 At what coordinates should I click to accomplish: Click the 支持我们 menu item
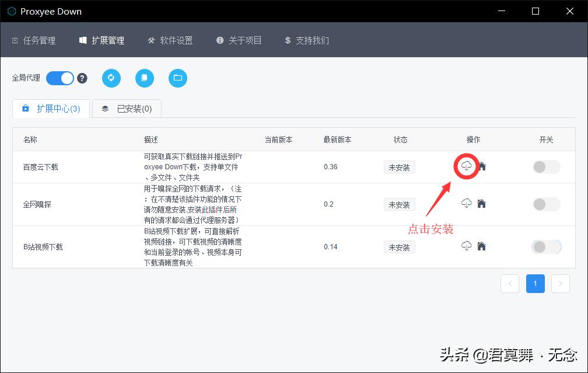pyautogui.click(x=306, y=41)
